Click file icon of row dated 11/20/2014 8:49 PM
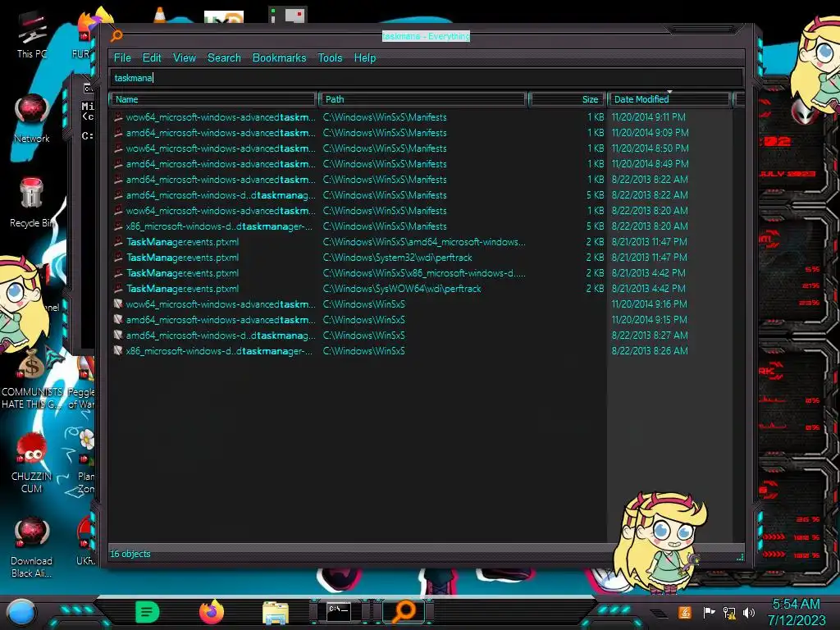Viewport: 840px width, 630px height. pyautogui.click(x=118, y=163)
